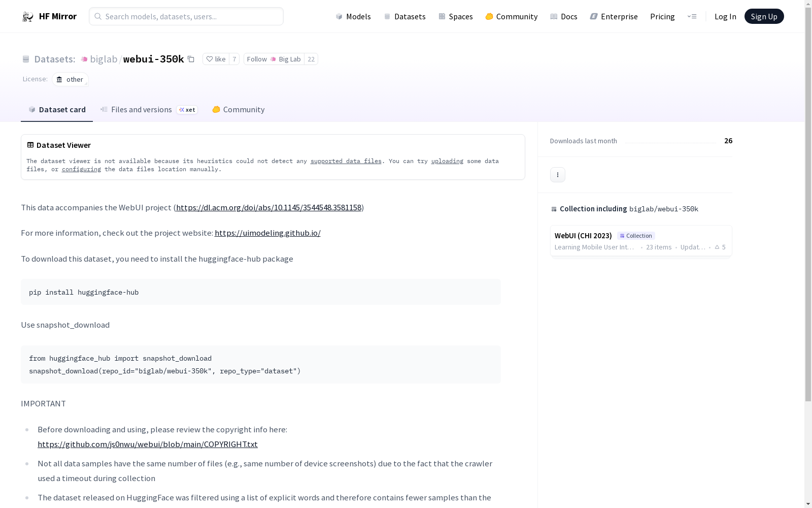Open the uimodeling.github.io project link
The image size is (812, 508).
pyautogui.click(x=267, y=233)
